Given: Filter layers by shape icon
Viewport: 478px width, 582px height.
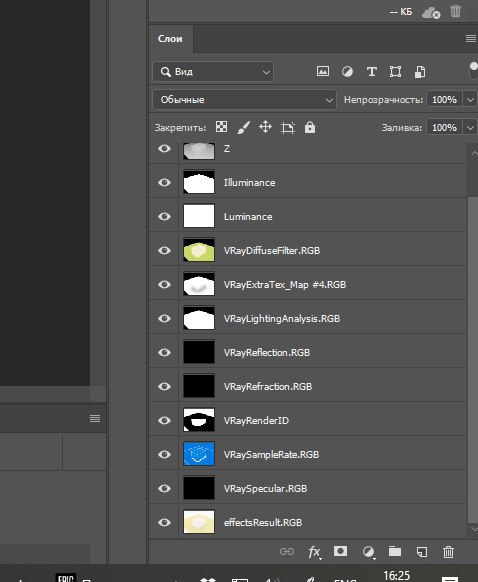Looking at the screenshot, I should (x=395, y=71).
